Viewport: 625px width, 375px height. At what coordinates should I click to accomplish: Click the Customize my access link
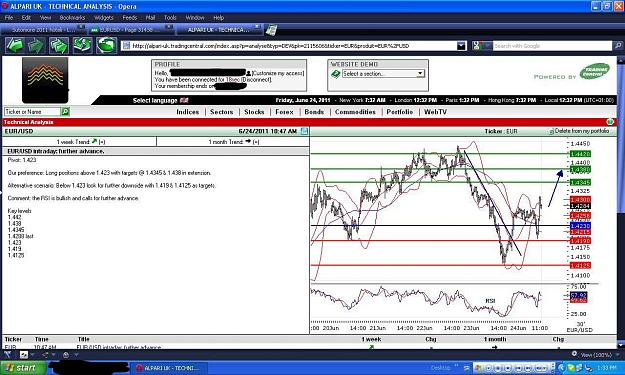coord(278,73)
